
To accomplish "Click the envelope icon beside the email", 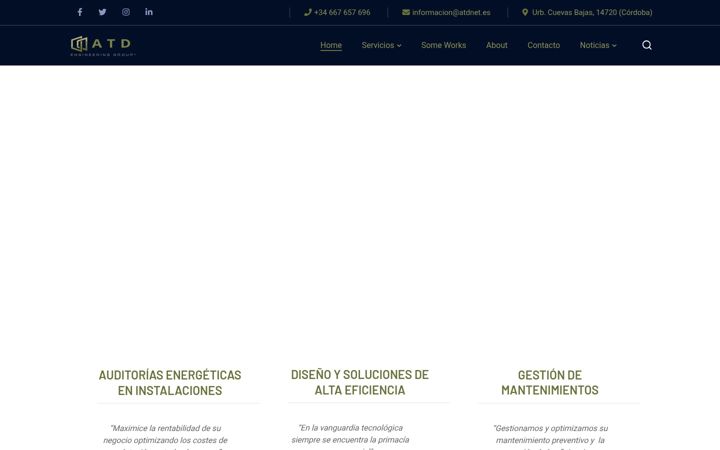I will [406, 12].
